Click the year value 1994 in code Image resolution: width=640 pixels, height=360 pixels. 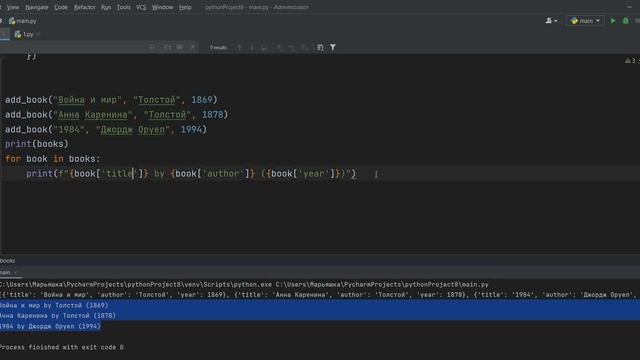pyautogui.click(x=191, y=129)
